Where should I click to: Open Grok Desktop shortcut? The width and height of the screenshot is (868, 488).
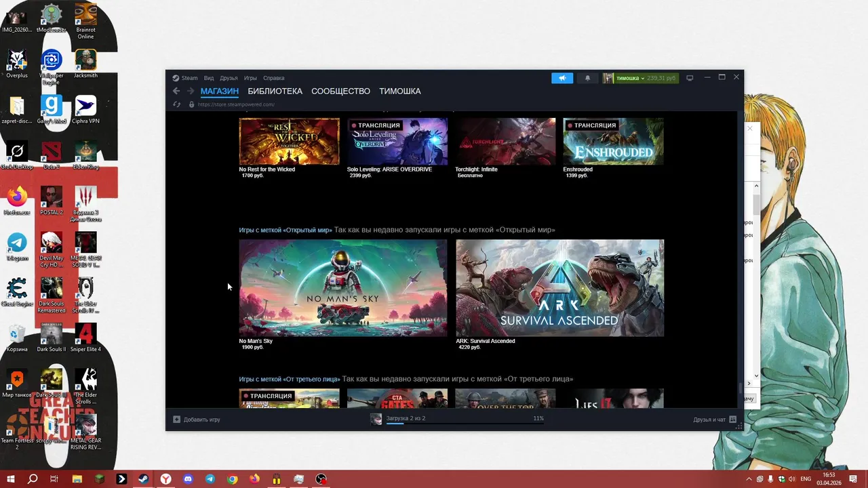coord(17,155)
